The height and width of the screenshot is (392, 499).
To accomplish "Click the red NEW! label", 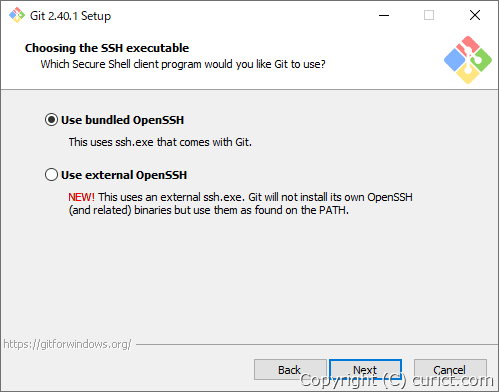I will click(x=81, y=197).
